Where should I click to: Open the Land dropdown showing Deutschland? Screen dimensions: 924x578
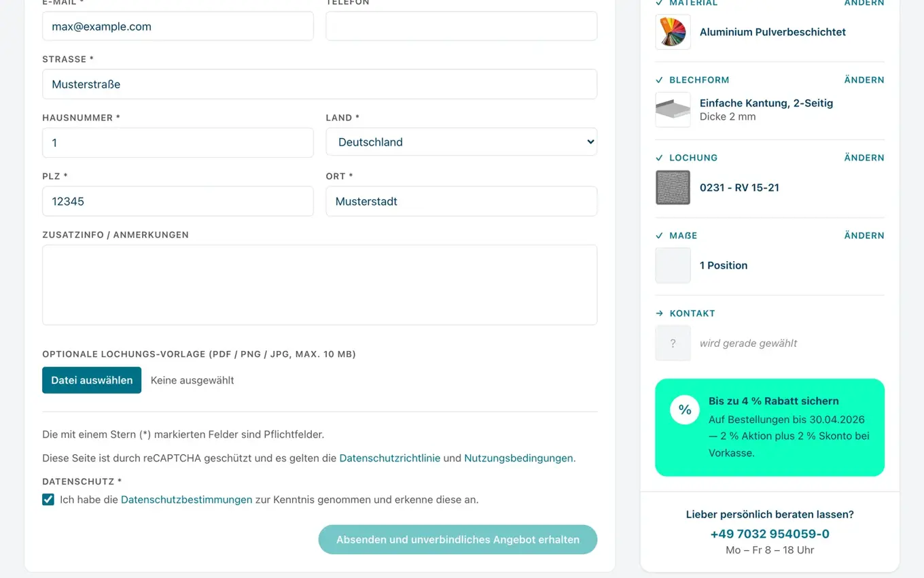pyautogui.click(x=461, y=142)
